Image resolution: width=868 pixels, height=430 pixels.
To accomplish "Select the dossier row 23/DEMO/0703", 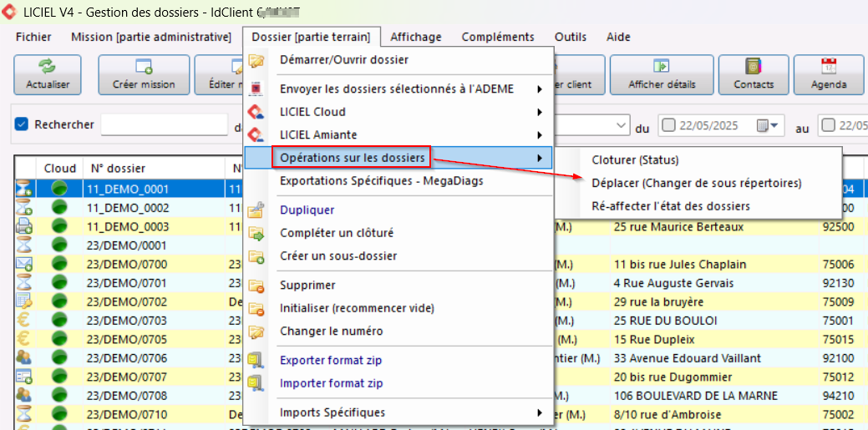I will pos(127,321).
